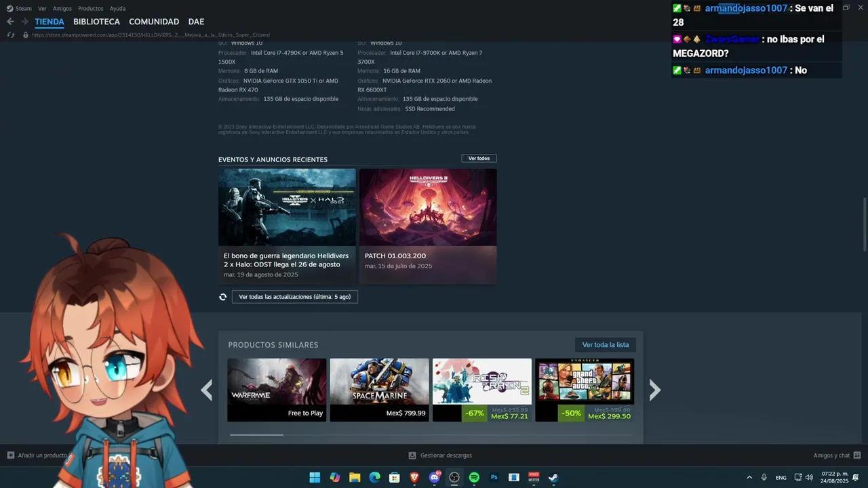The height and width of the screenshot is (488, 868).
Task: Click ENG language indicator in tray
Action: coord(781,478)
